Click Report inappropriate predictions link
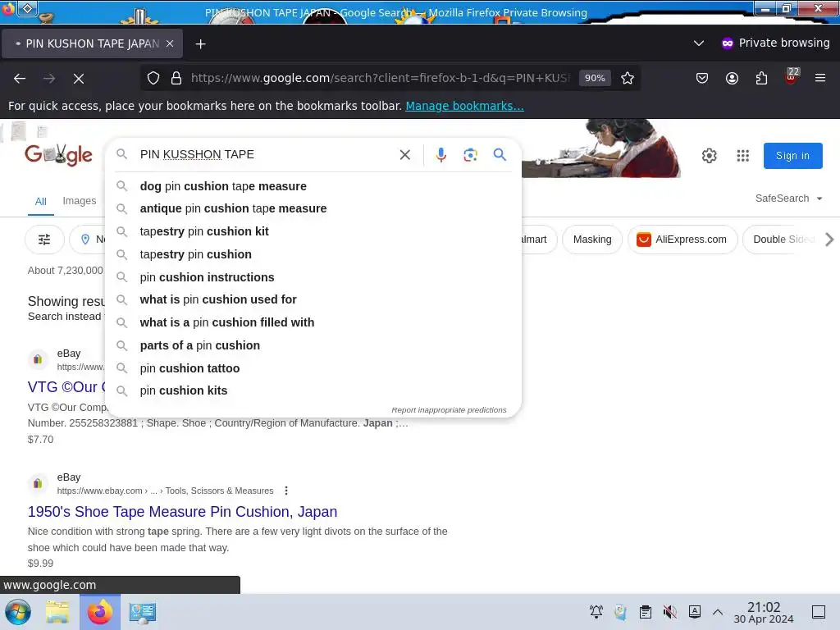Image resolution: width=840 pixels, height=630 pixels. click(x=449, y=410)
